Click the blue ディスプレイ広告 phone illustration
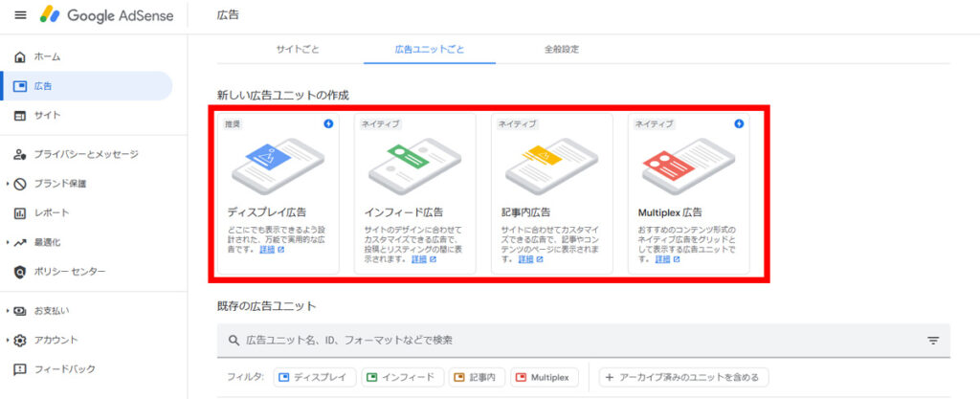 pos(278,166)
